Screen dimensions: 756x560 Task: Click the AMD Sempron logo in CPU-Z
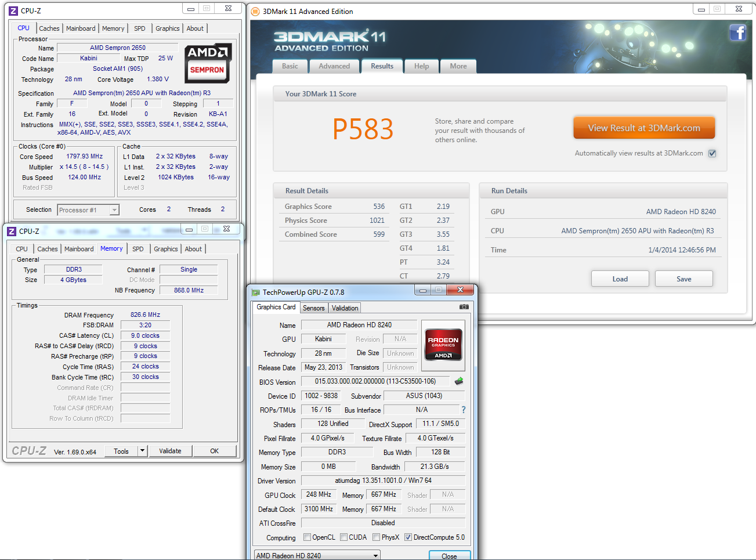pos(208,63)
